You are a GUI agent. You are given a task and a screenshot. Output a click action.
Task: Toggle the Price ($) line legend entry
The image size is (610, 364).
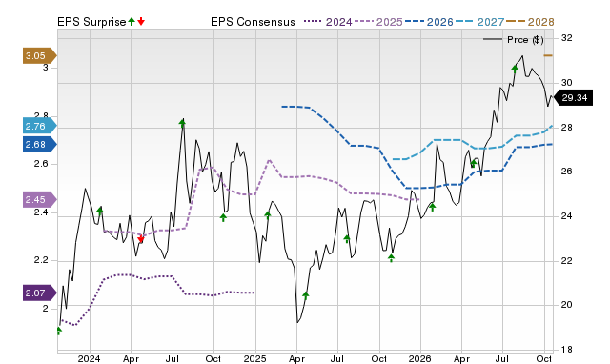pyautogui.click(x=514, y=40)
